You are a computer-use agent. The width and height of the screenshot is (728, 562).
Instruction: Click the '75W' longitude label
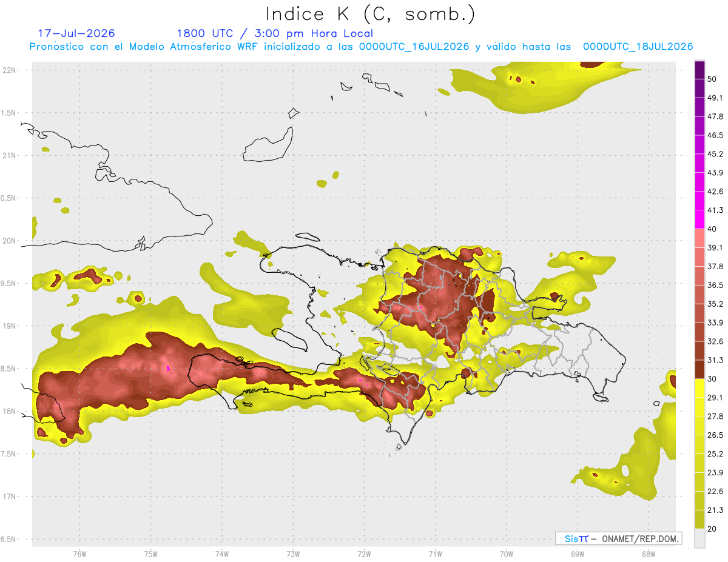[150, 554]
